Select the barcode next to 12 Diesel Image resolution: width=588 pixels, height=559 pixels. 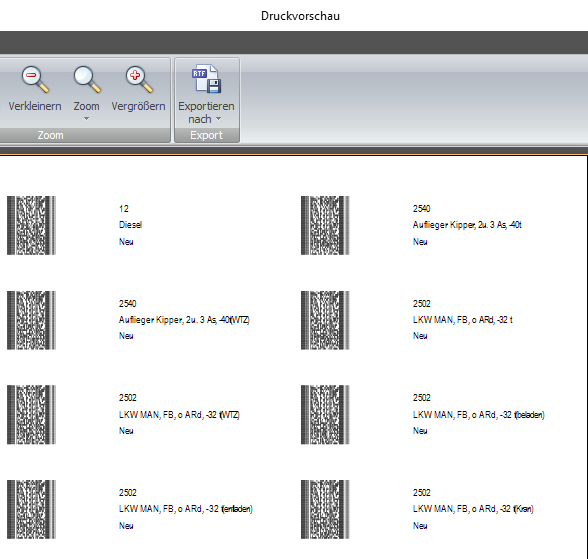[x=32, y=225]
